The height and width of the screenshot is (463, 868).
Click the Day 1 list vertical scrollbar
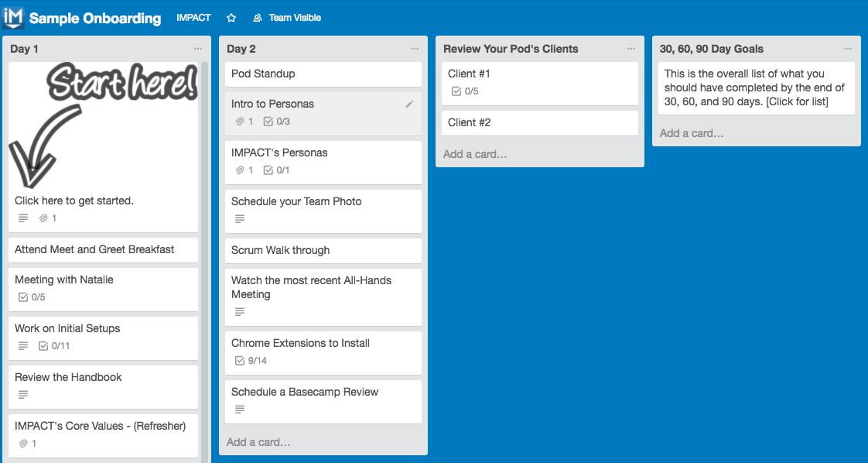[204, 232]
